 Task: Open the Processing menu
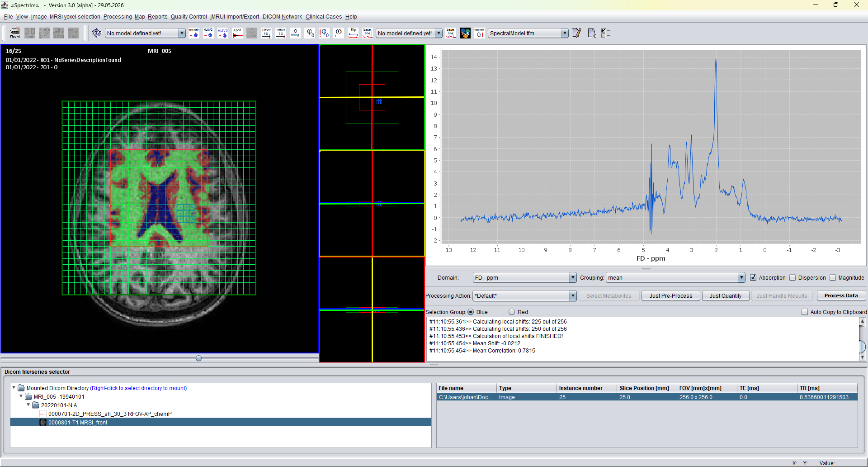pyautogui.click(x=118, y=17)
